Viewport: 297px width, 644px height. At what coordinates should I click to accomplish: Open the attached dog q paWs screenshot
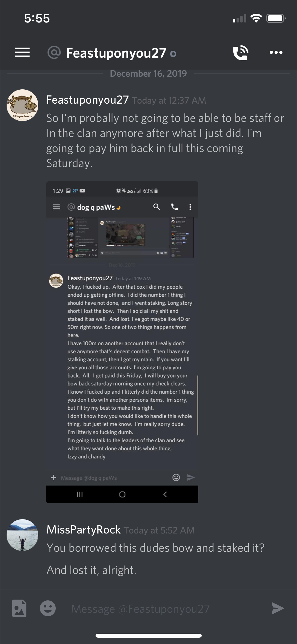(122, 342)
